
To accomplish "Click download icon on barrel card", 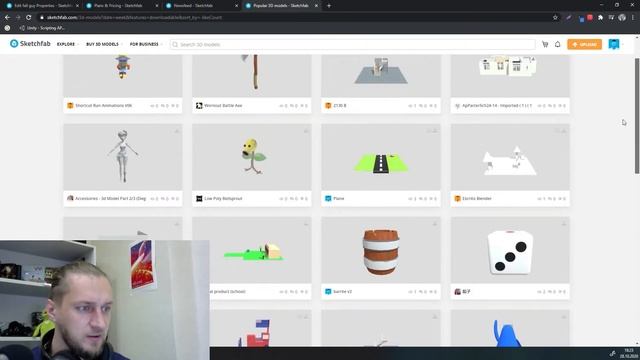I will (x=435, y=224).
